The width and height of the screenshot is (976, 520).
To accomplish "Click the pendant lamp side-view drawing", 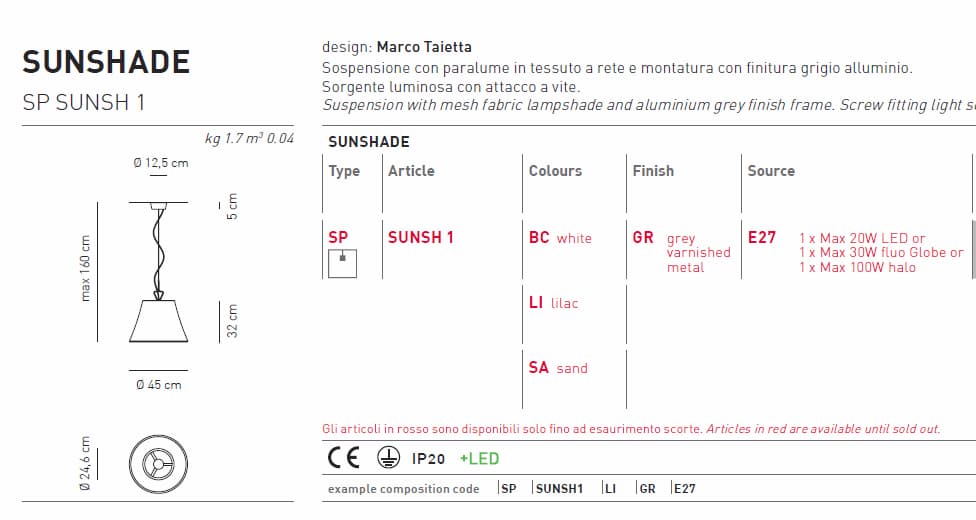I will click(x=158, y=272).
